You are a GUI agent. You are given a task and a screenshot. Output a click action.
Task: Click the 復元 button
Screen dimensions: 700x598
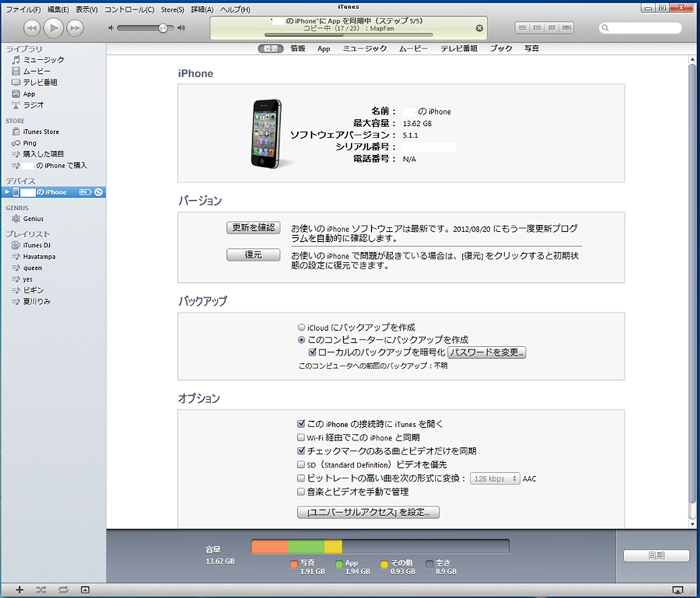coord(253,255)
